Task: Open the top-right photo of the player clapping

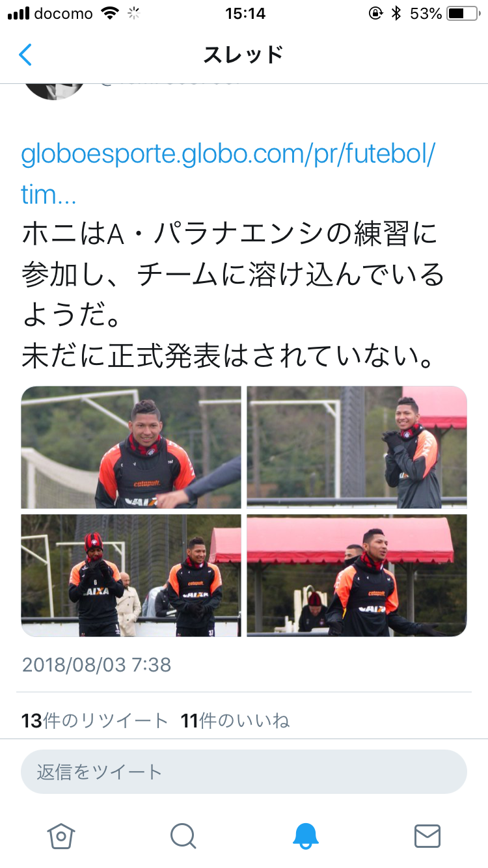Action: point(357,447)
